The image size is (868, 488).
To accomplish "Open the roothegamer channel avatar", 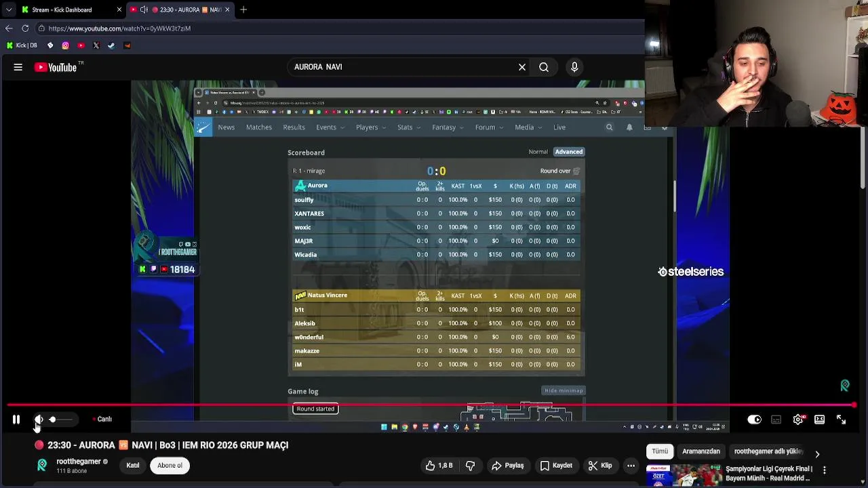I will point(42,466).
